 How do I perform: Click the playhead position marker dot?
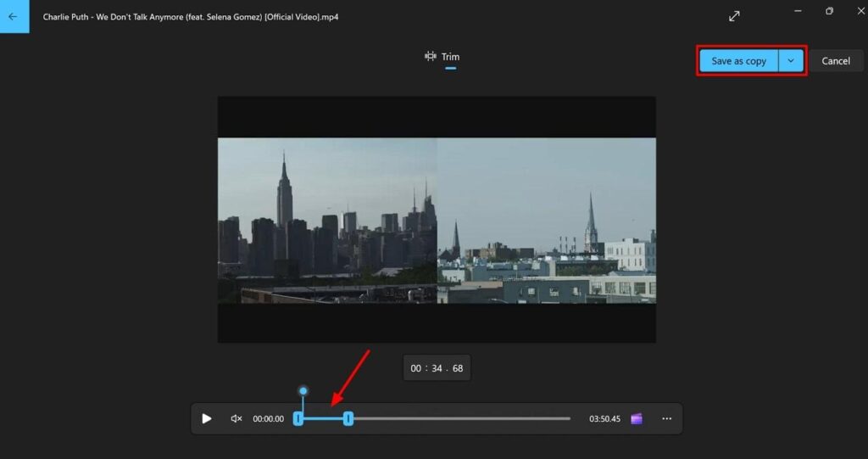(303, 391)
